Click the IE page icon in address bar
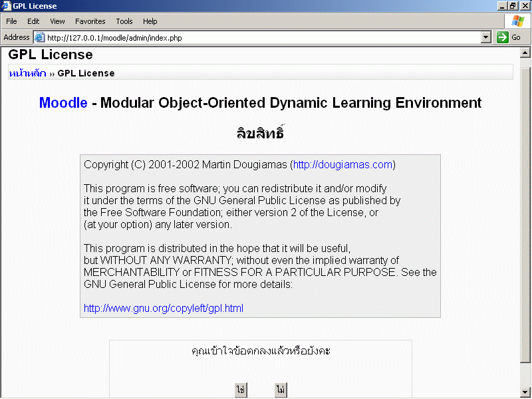 39,38
